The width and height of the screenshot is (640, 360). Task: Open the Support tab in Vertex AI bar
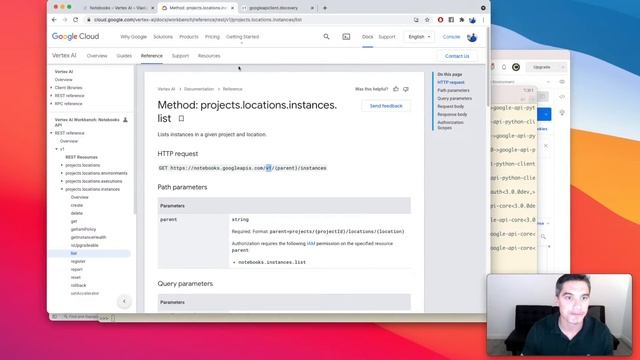180,56
